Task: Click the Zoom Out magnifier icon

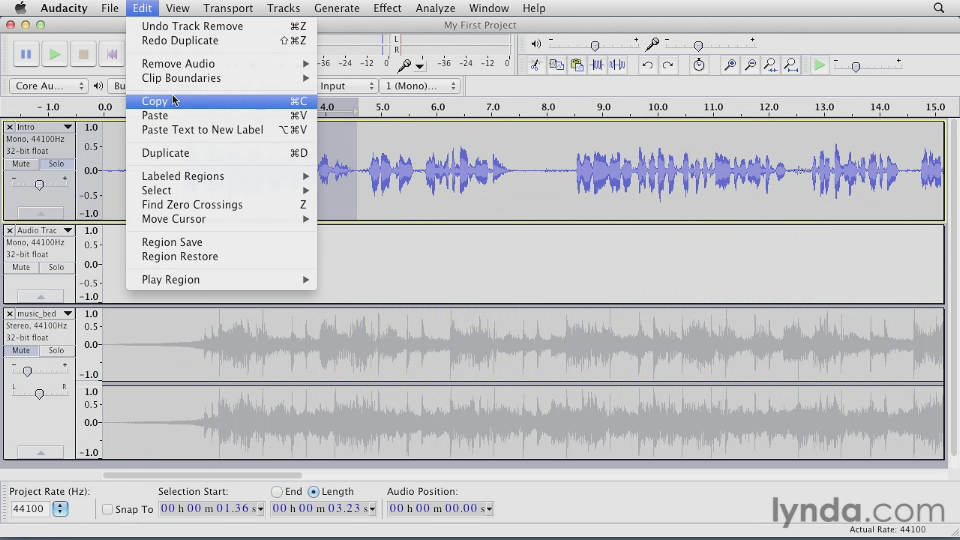Action: [x=750, y=65]
